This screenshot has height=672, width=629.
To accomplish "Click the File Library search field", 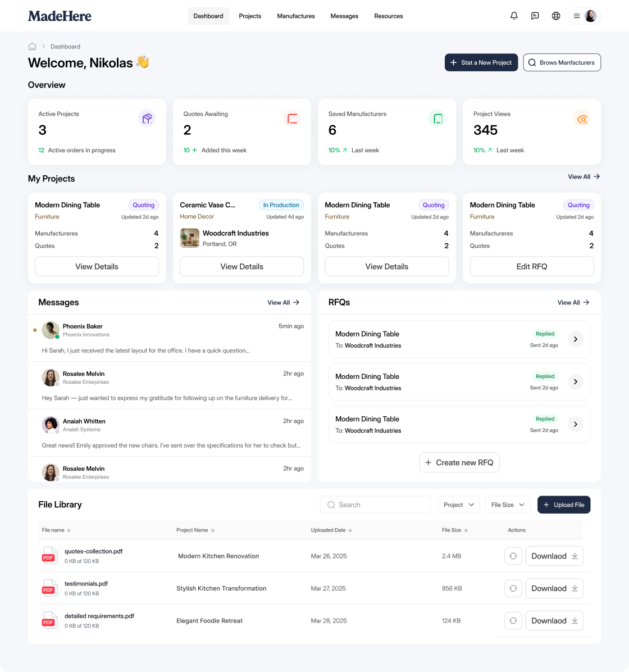I will (x=375, y=505).
